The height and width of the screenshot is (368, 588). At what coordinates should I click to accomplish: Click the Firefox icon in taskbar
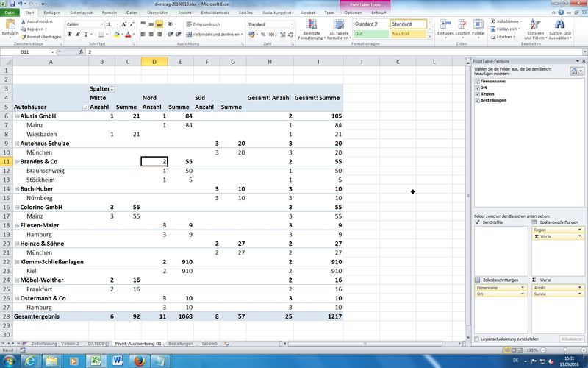pyautogui.click(x=140, y=360)
